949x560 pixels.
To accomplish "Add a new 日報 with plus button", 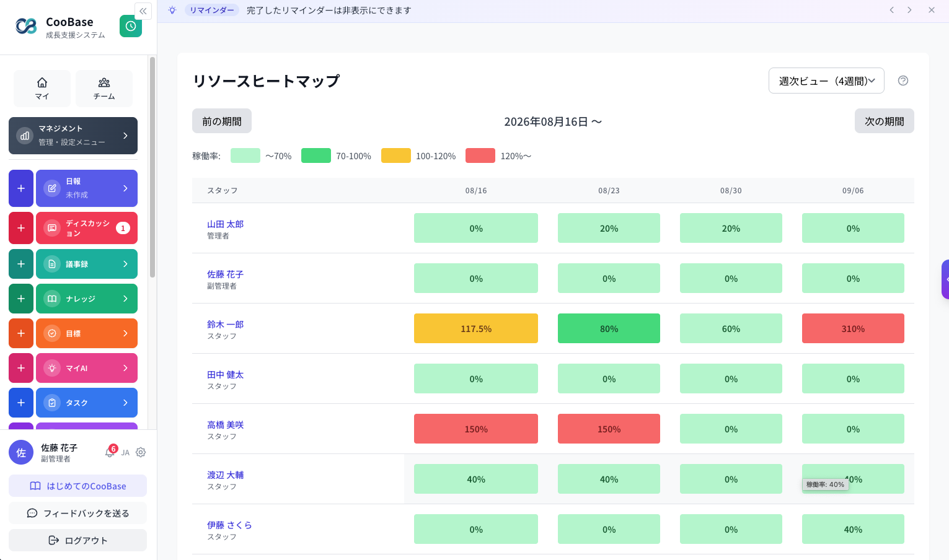I will coord(21,188).
